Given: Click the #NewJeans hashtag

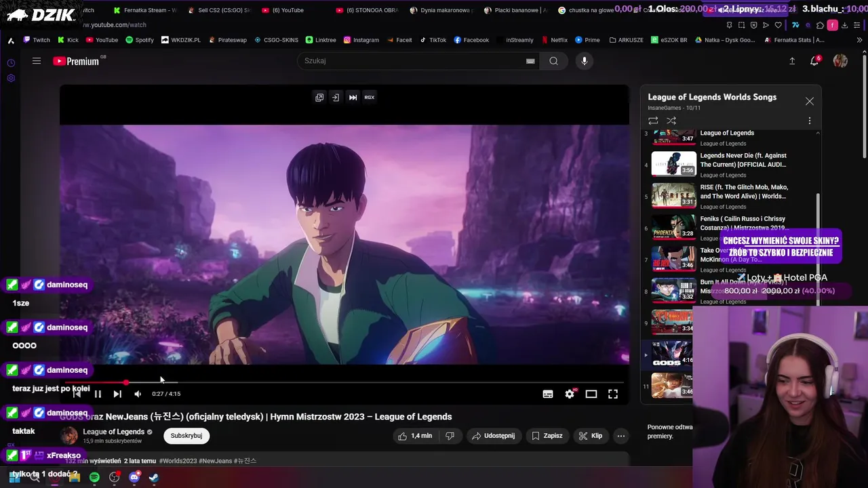Looking at the screenshot, I should tap(216, 461).
